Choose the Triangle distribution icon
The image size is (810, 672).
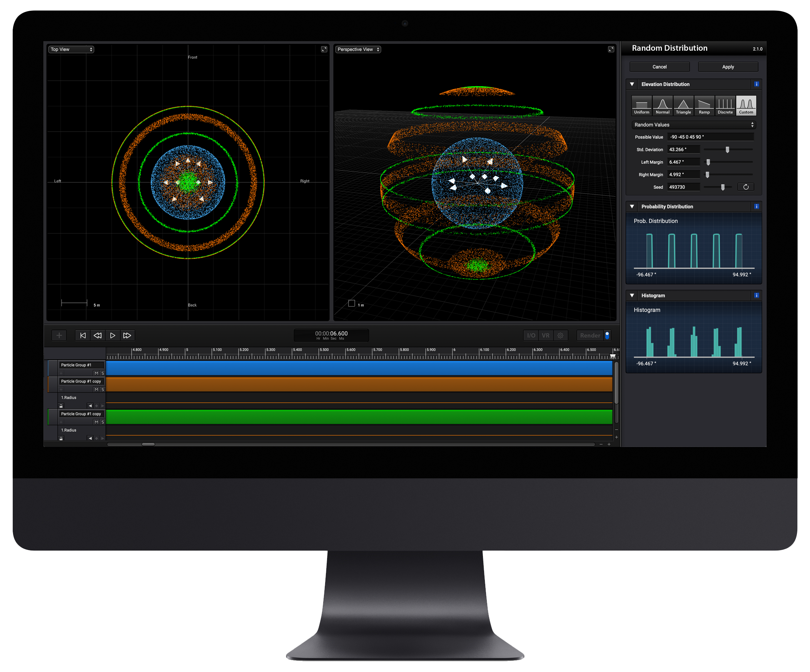(x=683, y=106)
